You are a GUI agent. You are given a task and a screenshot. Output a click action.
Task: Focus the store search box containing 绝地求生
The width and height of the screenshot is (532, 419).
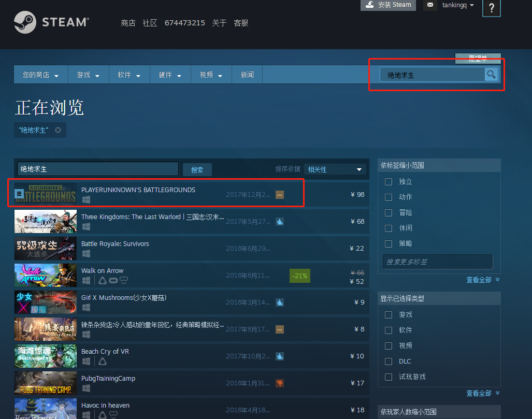(433, 75)
